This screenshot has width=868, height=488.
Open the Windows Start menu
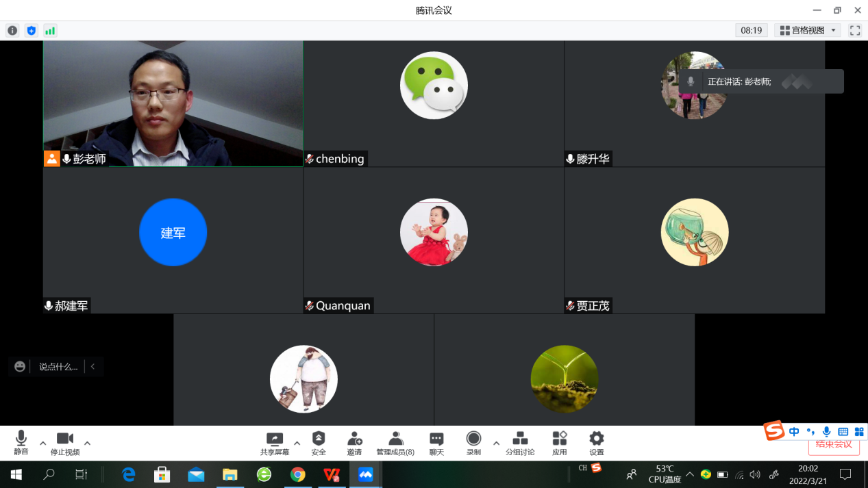pyautogui.click(x=16, y=474)
